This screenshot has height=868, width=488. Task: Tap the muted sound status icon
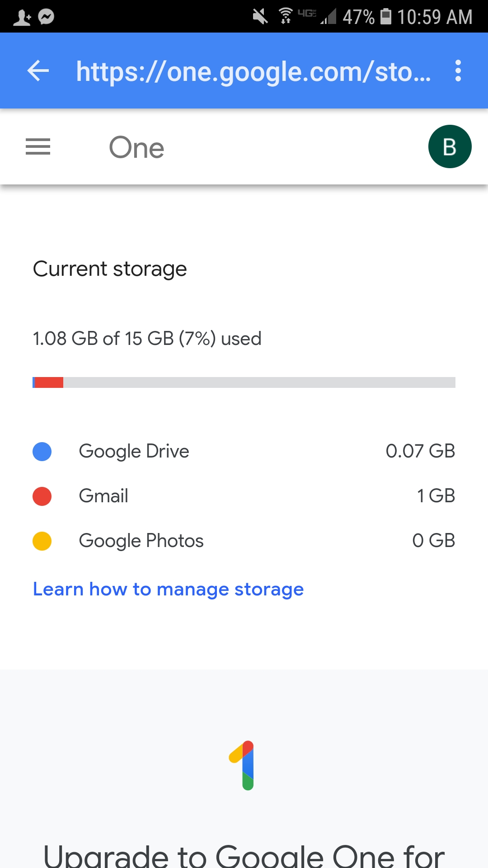click(x=260, y=17)
